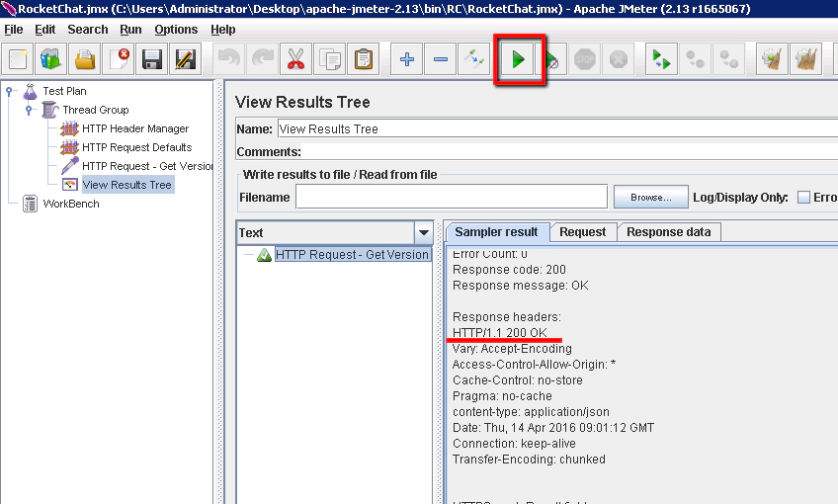Switch to Sampler result tab
This screenshot has height=504, width=838.
[x=496, y=232]
